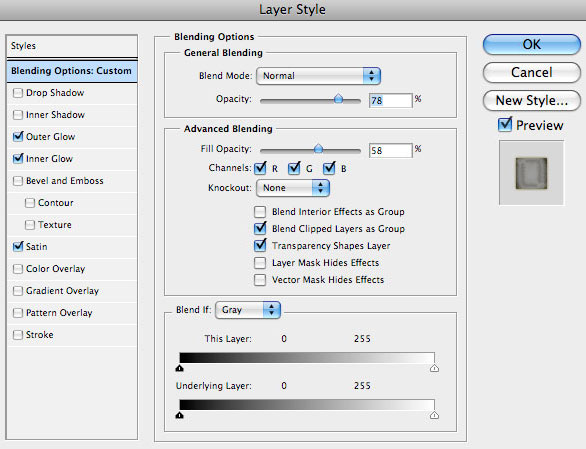Click the This Layer gradient bar

pos(307,357)
